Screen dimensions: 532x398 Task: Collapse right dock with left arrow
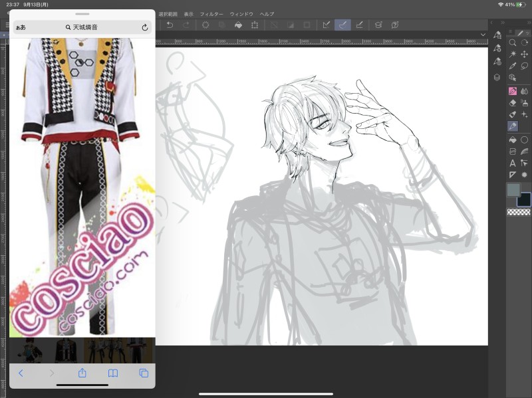click(x=491, y=23)
